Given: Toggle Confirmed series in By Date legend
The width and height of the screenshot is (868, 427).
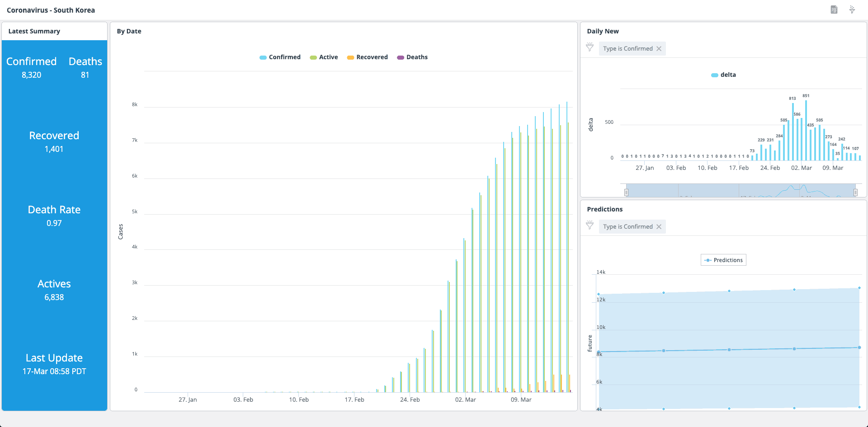Looking at the screenshot, I should coord(280,57).
